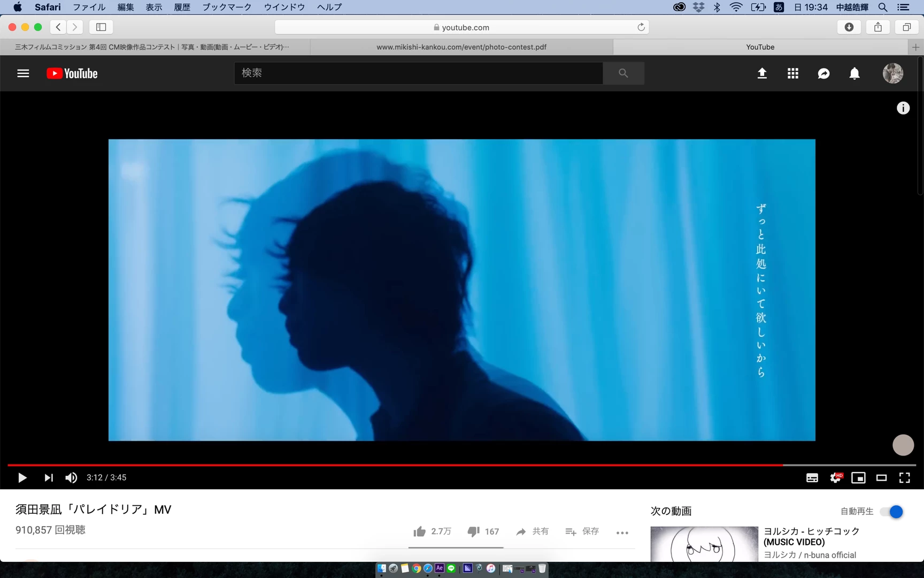Launch After Effects from the Dock
This screenshot has width=924, height=578.
coord(440,568)
